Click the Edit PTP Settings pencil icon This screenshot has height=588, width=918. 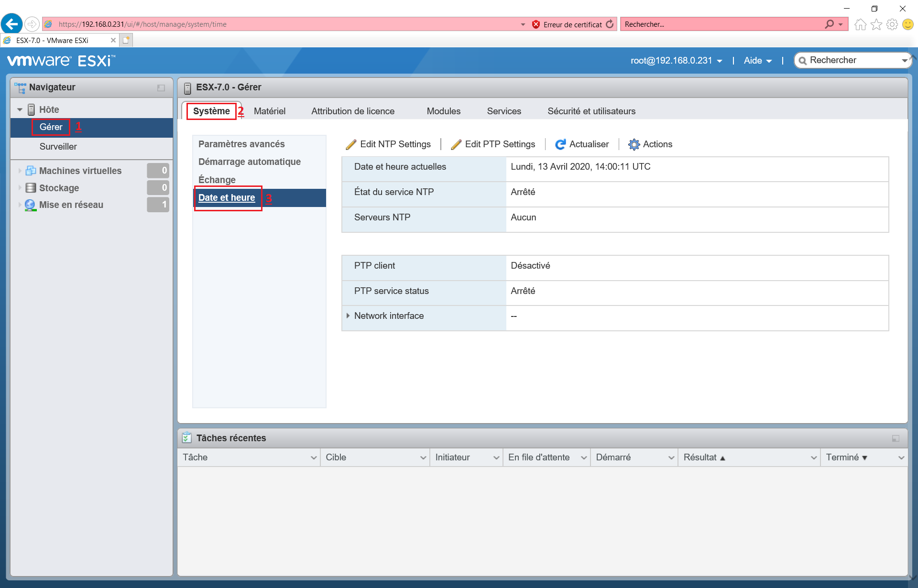456,144
